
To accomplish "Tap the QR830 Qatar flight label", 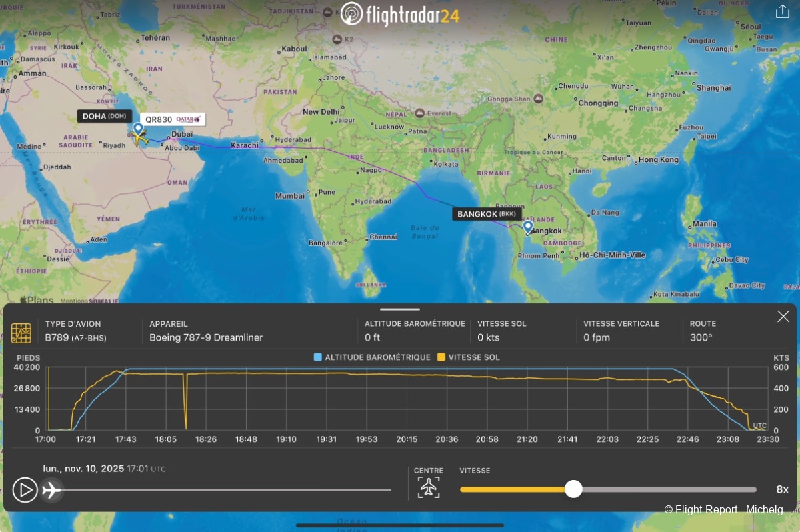I will (x=173, y=119).
